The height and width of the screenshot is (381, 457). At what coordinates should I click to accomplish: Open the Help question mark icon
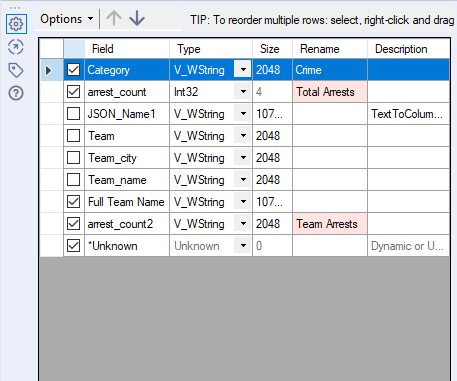tap(16, 93)
